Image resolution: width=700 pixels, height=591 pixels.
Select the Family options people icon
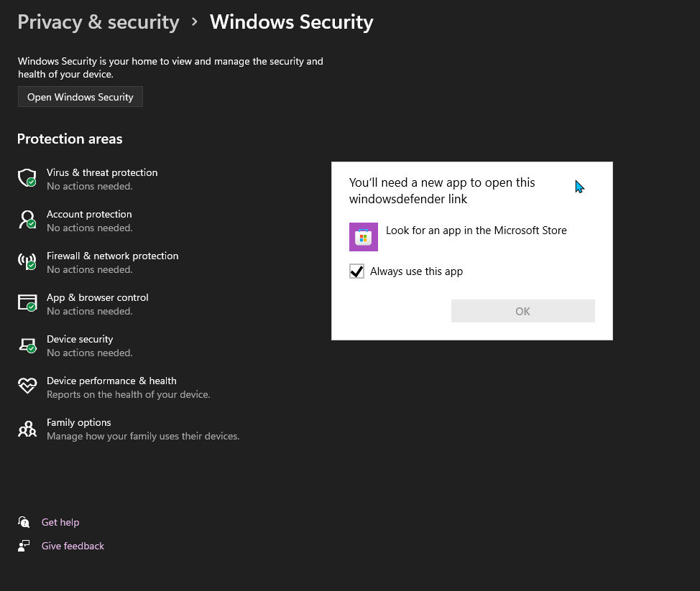pos(27,428)
